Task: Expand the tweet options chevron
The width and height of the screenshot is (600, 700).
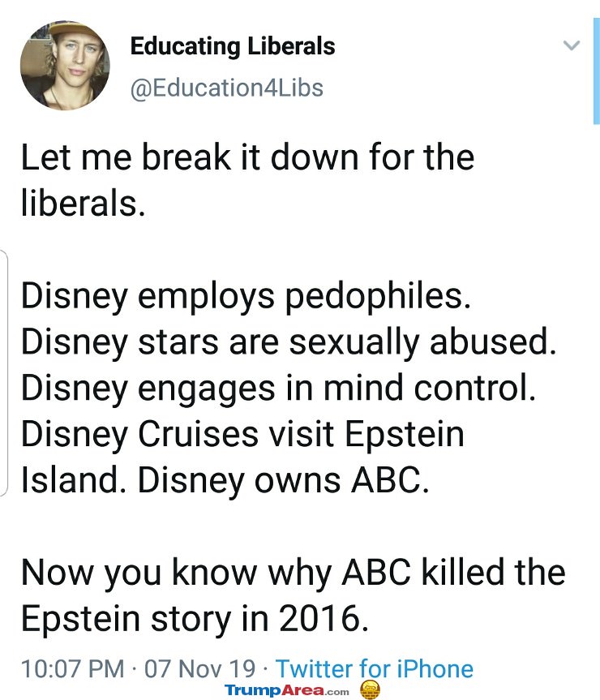Action: coord(572,45)
